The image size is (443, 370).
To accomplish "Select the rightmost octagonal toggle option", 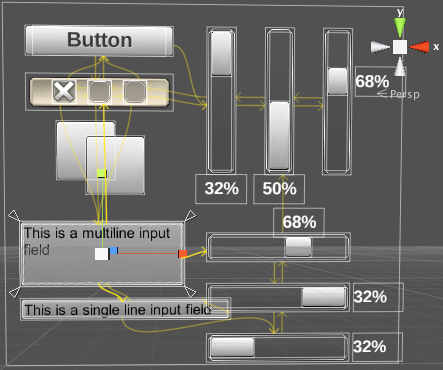I will pyautogui.click(x=135, y=91).
